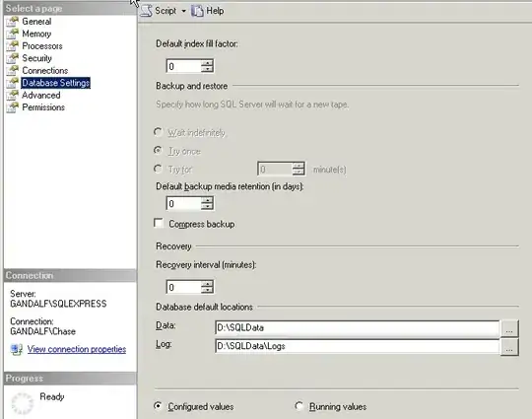Increase the default index fill factor
The image size is (532, 419).
click(207, 63)
